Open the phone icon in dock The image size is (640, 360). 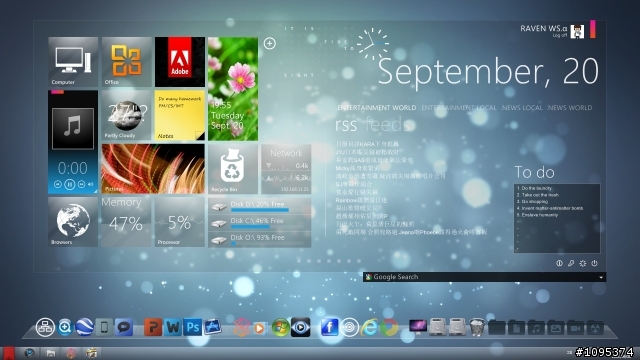[x=104, y=327]
